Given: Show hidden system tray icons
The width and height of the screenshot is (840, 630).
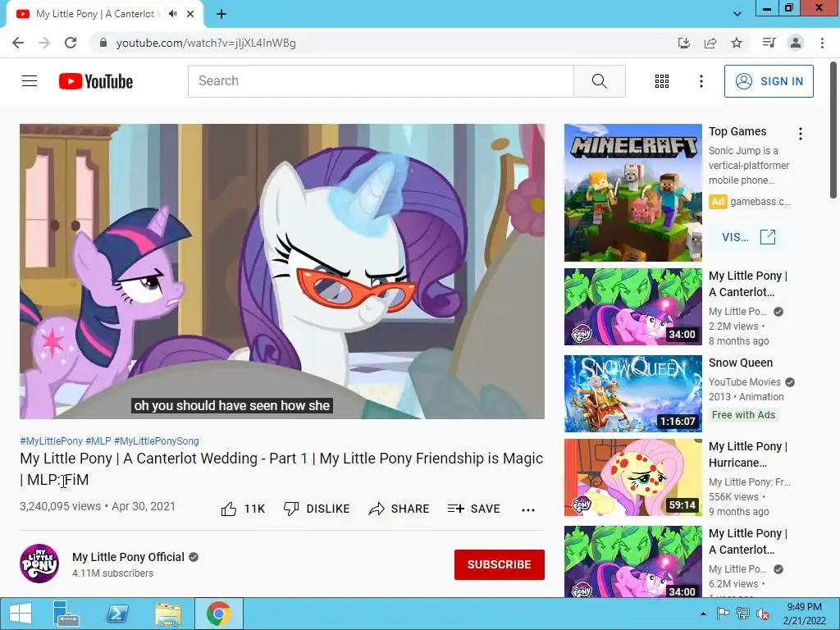Looking at the screenshot, I should pos(703,614).
